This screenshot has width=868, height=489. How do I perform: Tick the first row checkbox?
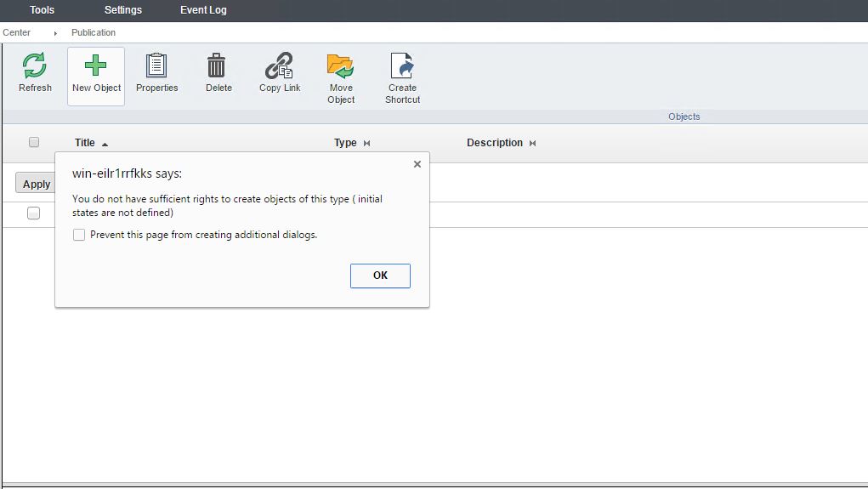33,213
